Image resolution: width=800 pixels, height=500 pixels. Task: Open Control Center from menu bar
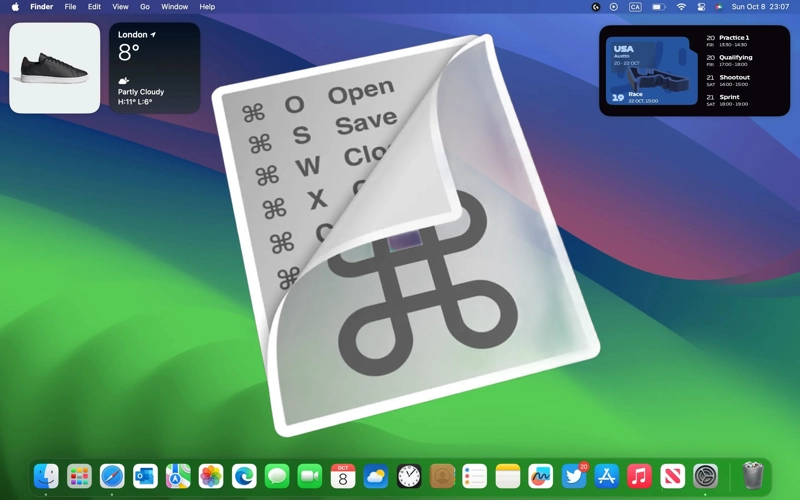pos(701,7)
